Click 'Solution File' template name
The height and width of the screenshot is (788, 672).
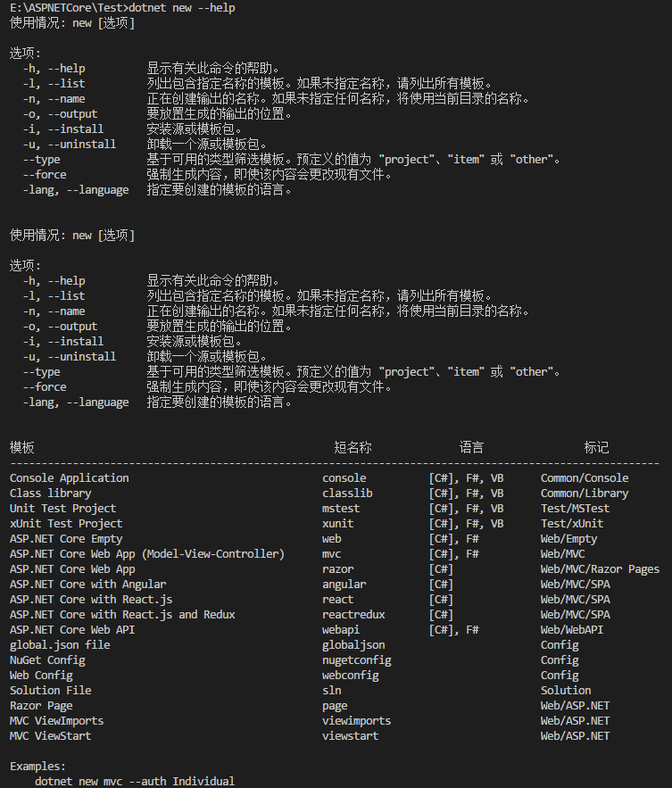[50, 690]
